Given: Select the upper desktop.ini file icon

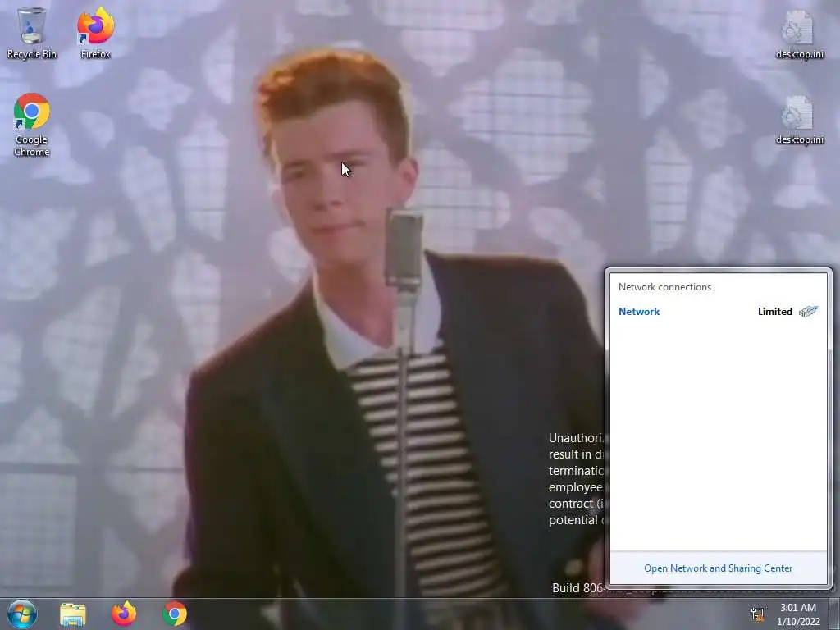Looking at the screenshot, I should click(x=799, y=34).
